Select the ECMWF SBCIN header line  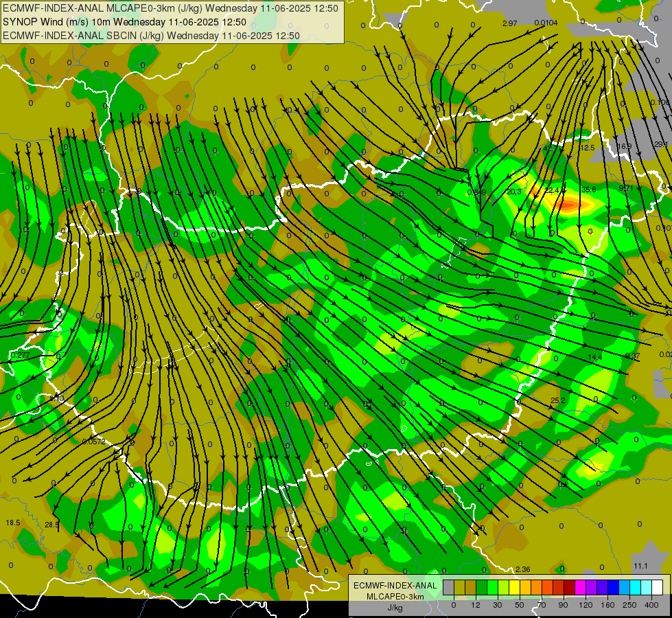[x=151, y=36]
